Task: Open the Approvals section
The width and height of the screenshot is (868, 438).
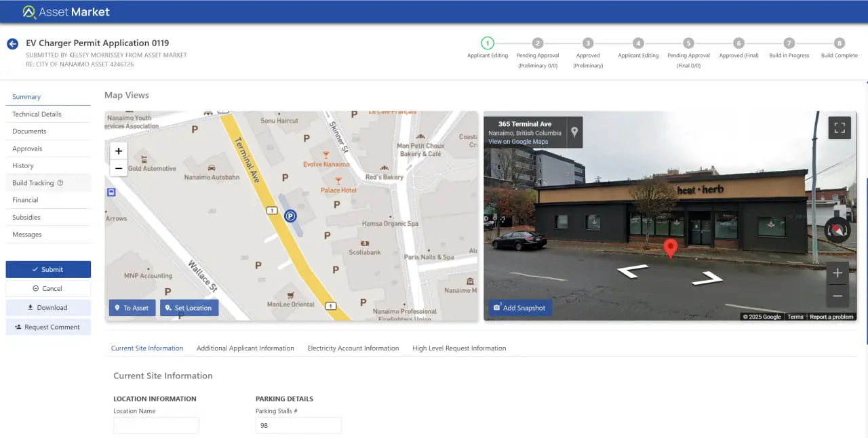Action: pyautogui.click(x=48, y=148)
